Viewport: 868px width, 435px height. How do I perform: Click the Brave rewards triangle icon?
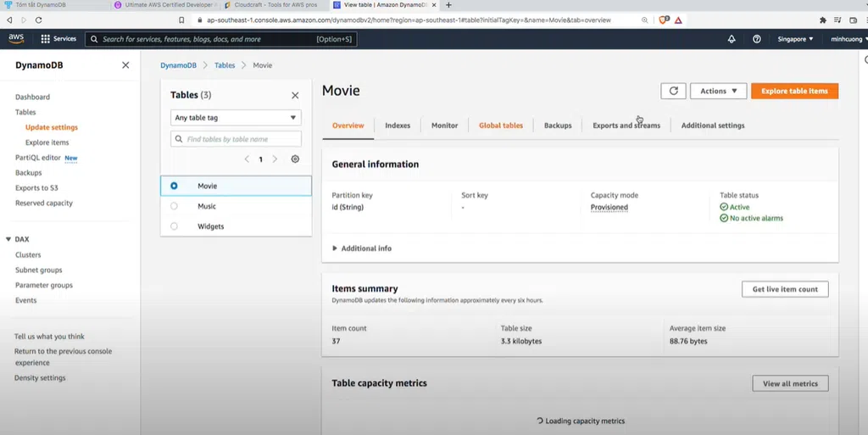678,20
